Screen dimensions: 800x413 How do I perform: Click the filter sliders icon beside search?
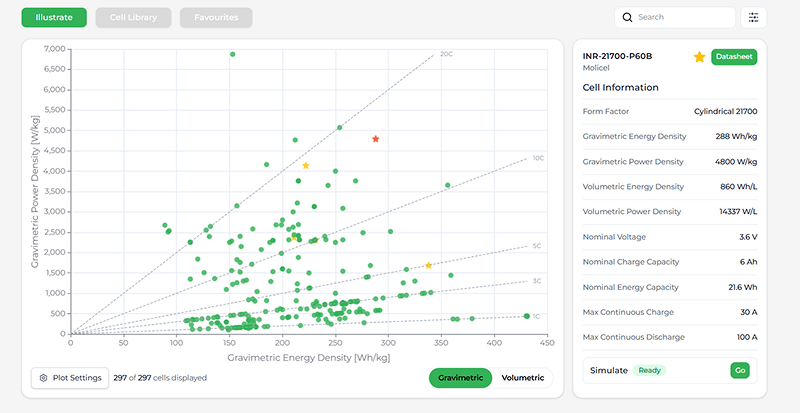click(753, 17)
